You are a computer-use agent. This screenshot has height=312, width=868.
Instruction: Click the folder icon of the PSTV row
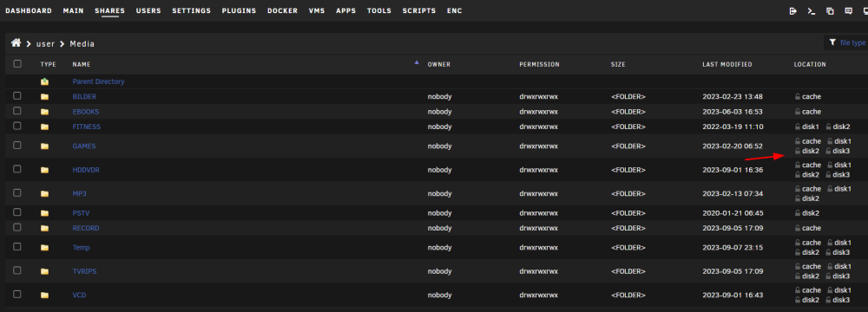45,213
